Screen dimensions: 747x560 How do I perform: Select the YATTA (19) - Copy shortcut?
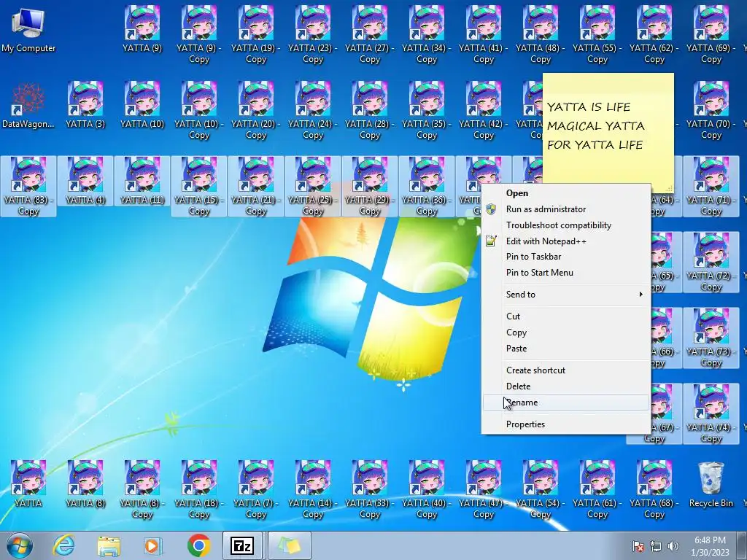coord(256,34)
